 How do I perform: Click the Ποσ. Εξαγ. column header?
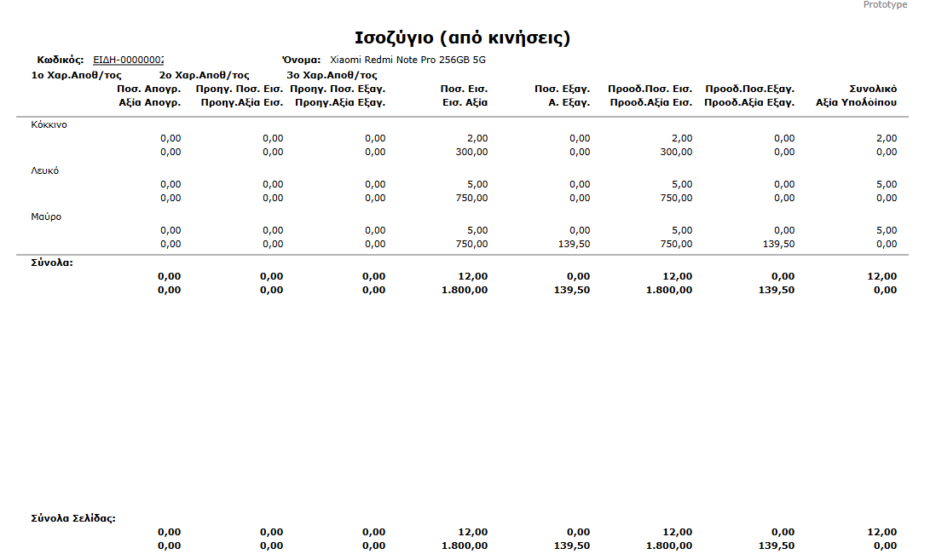563,89
